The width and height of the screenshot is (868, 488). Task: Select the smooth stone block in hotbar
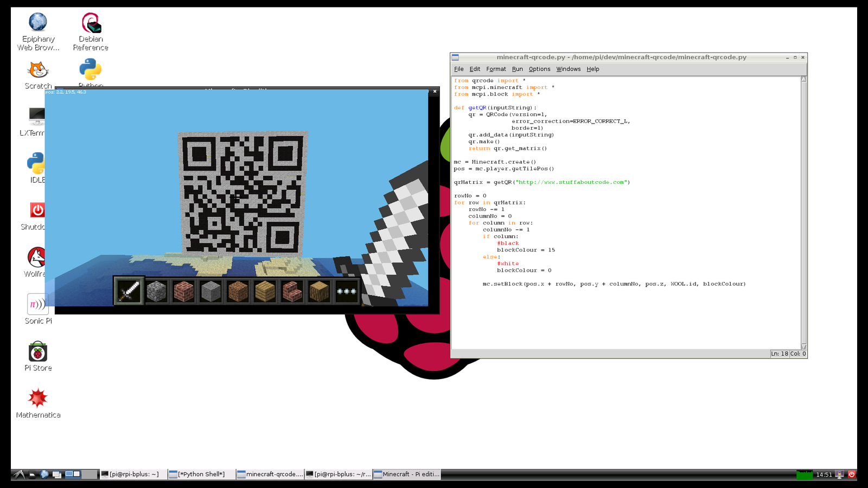coord(210,291)
